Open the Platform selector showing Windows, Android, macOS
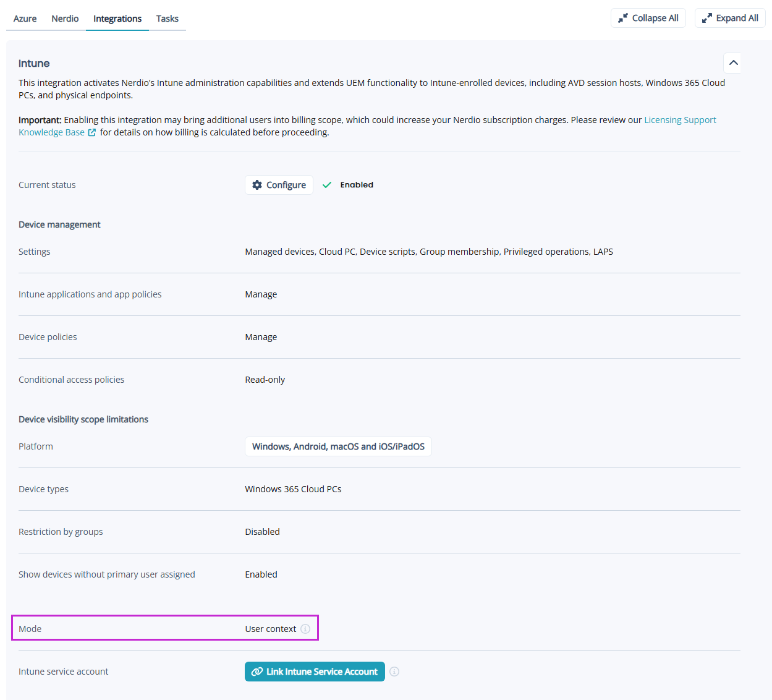Viewport: 772px width, 700px height. 338,446
